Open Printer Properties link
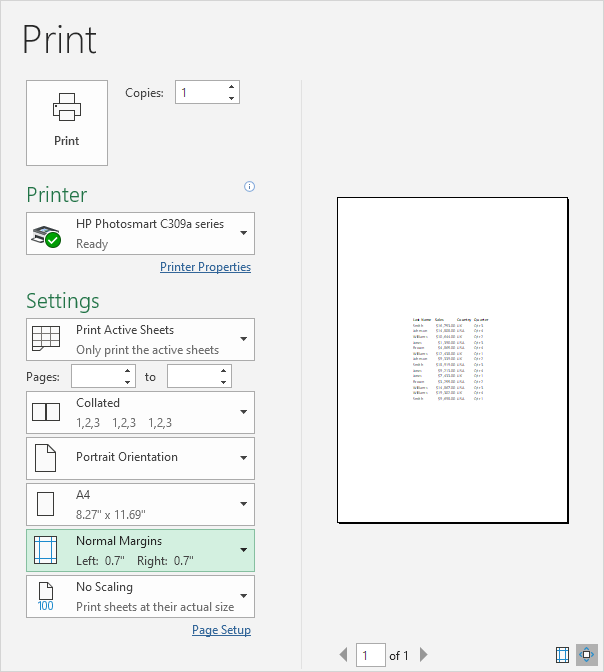604x672 pixels. (205, 267)
